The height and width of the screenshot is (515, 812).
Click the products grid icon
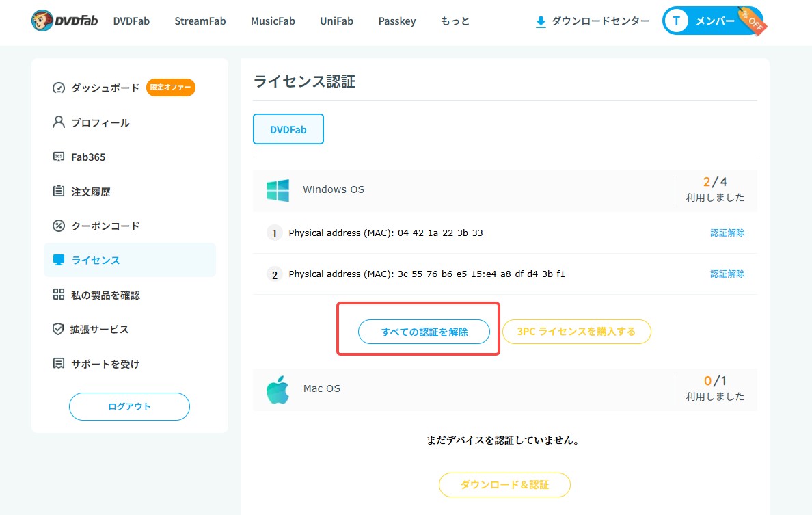coord(59,294)
